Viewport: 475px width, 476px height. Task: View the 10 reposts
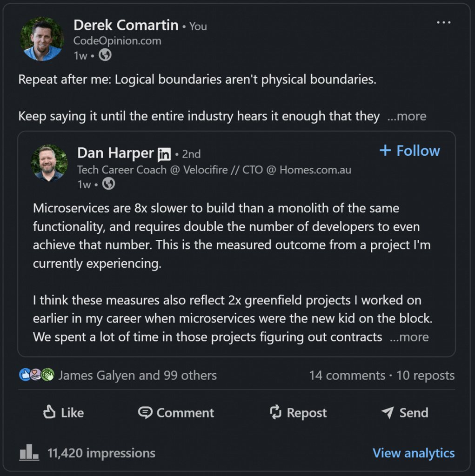tap(425, 376)
